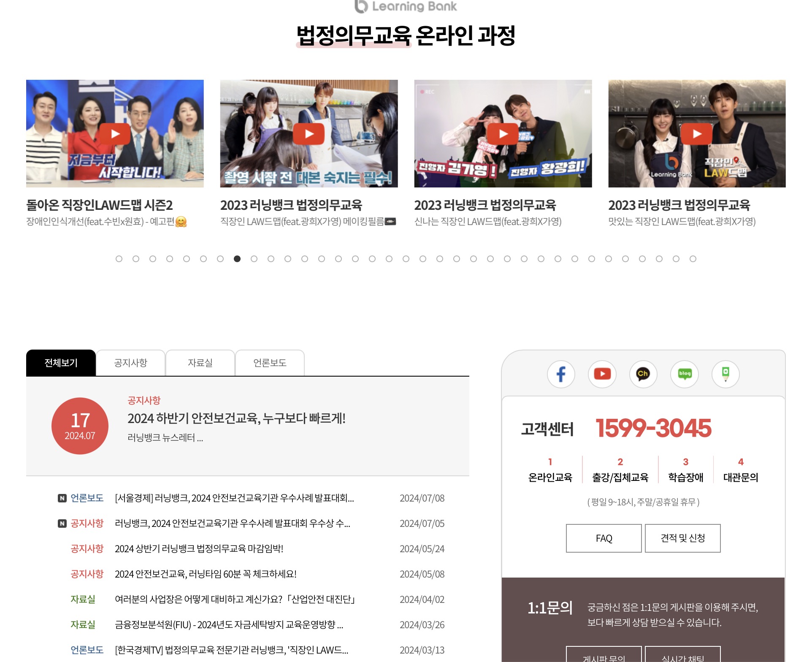Select the dot right after the active carousel dot
This screenshot has height=662, width=812.
click(254, 259)
